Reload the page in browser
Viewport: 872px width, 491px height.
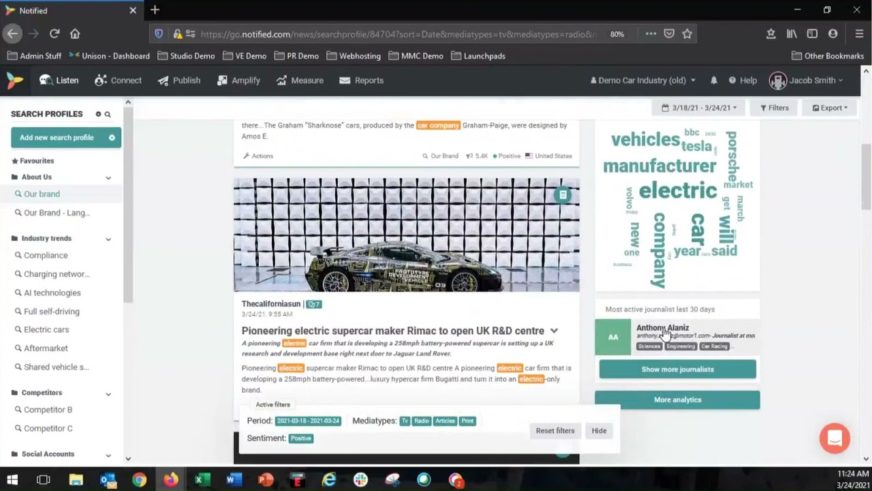54,34
